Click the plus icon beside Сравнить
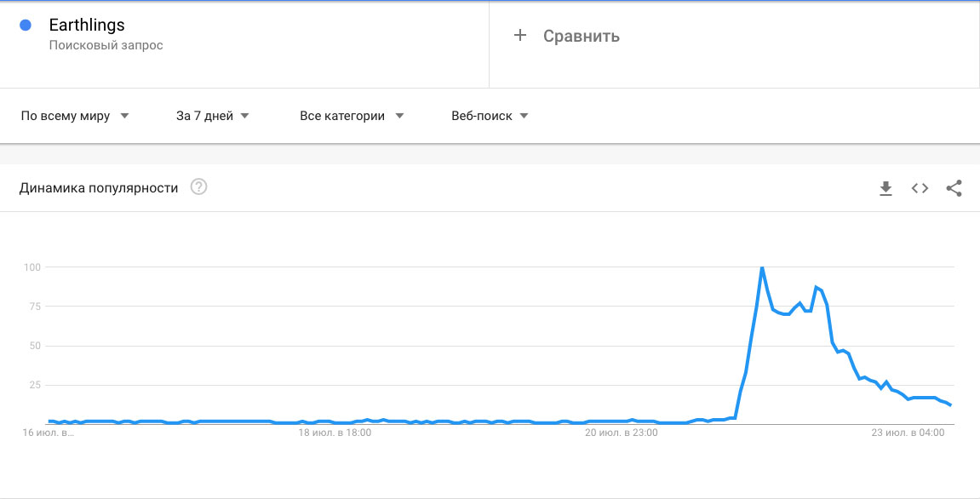 [520, 36]
